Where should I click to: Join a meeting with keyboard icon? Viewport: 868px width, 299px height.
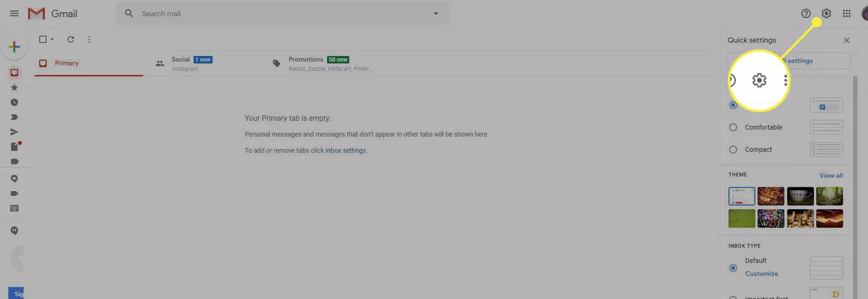click(14, 208)
